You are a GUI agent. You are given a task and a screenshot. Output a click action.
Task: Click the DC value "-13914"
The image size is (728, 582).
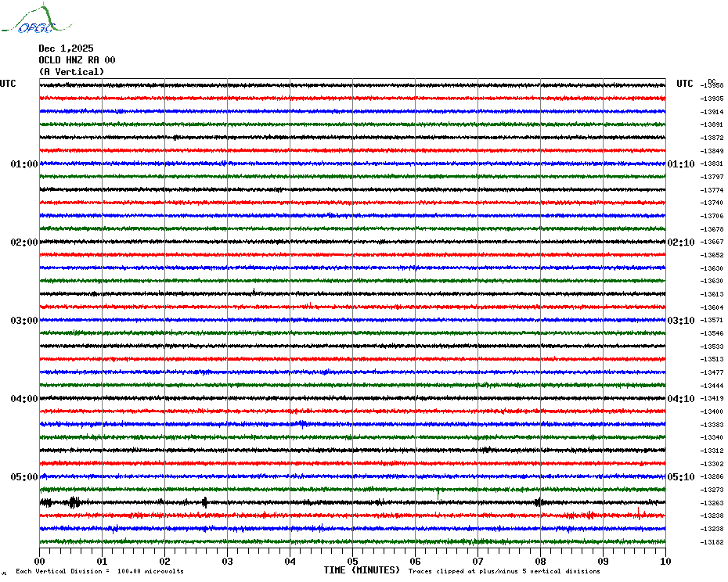(712, 112)
